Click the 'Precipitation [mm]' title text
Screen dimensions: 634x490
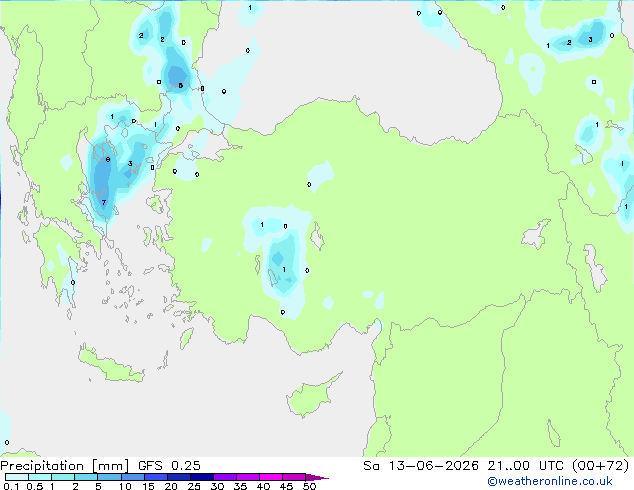(x=65, y=466)
